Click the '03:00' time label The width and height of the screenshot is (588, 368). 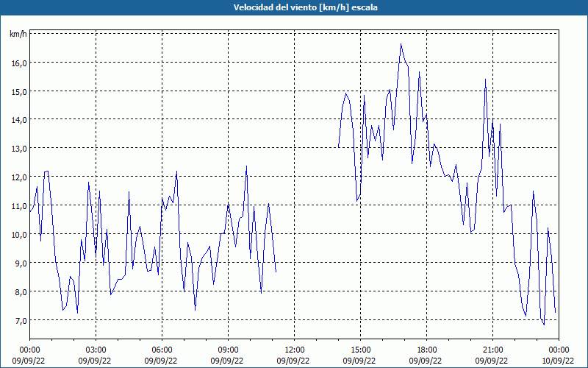(x=96, y=350)
